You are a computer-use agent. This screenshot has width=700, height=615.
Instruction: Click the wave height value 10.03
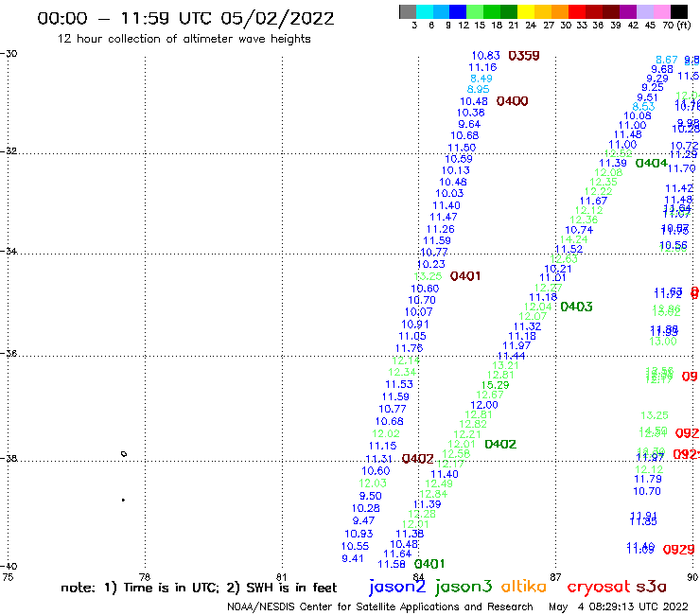(x=449, y=194)
